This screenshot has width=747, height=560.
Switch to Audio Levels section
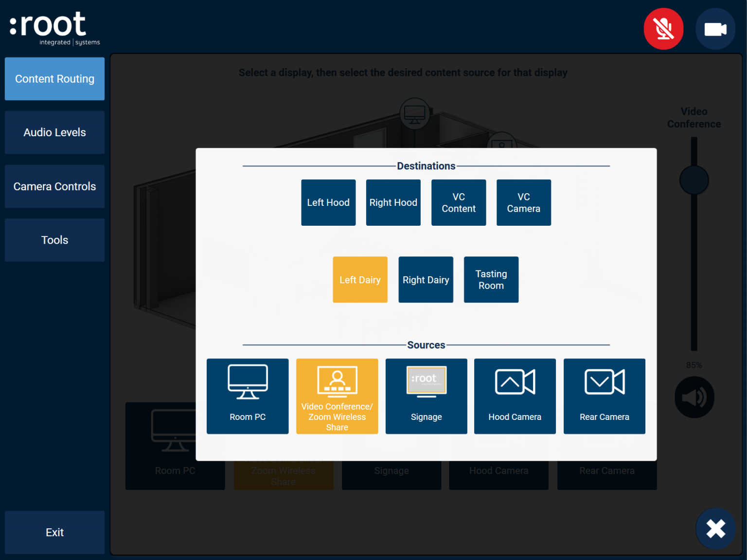tap(54, 132)
